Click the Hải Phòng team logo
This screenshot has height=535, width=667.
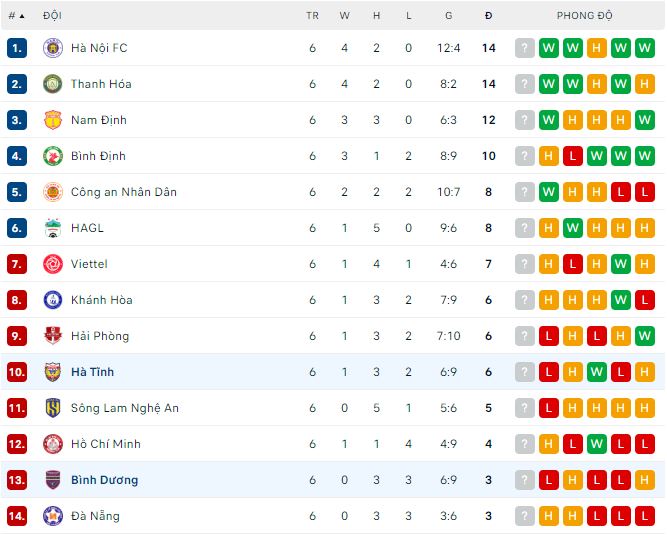click(53, 336)
